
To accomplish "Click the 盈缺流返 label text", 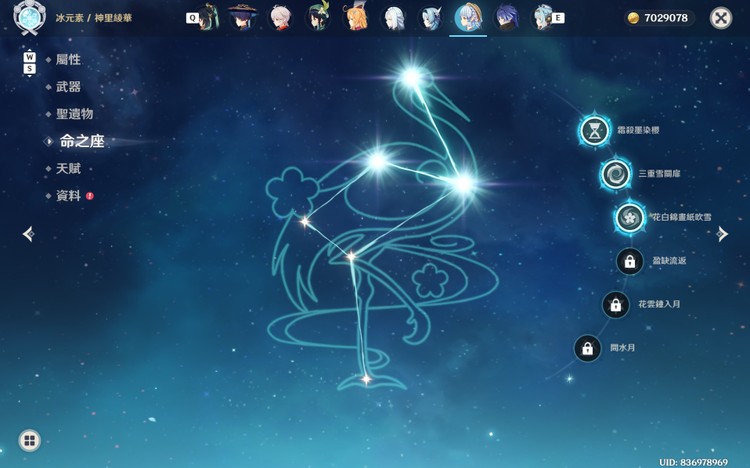I will click(x=669, y=261).
